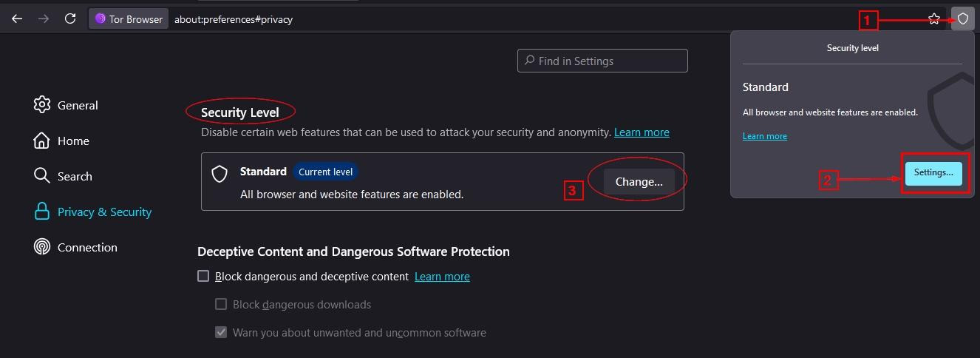Go back using the back arrow
The image size is (980, 358).
pyautogui.click(x=17, y=18)
